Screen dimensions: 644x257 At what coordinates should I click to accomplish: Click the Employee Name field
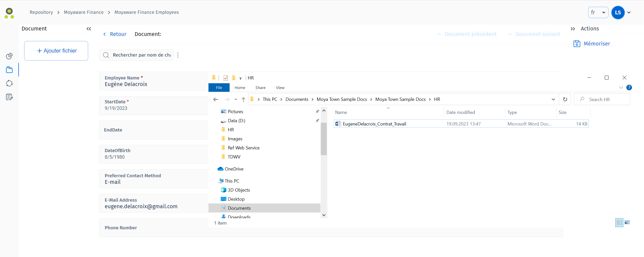click(154, 81)
